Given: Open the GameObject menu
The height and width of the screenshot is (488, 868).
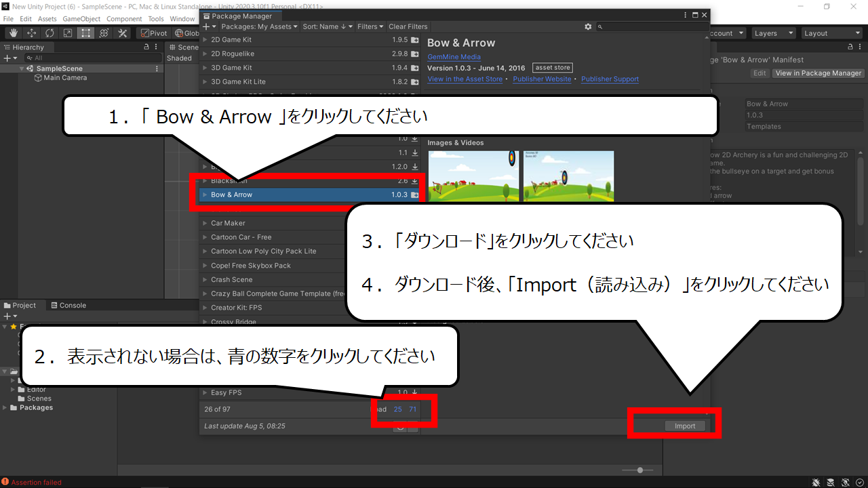Looking at the screenshot, I should tap(81, 19).
